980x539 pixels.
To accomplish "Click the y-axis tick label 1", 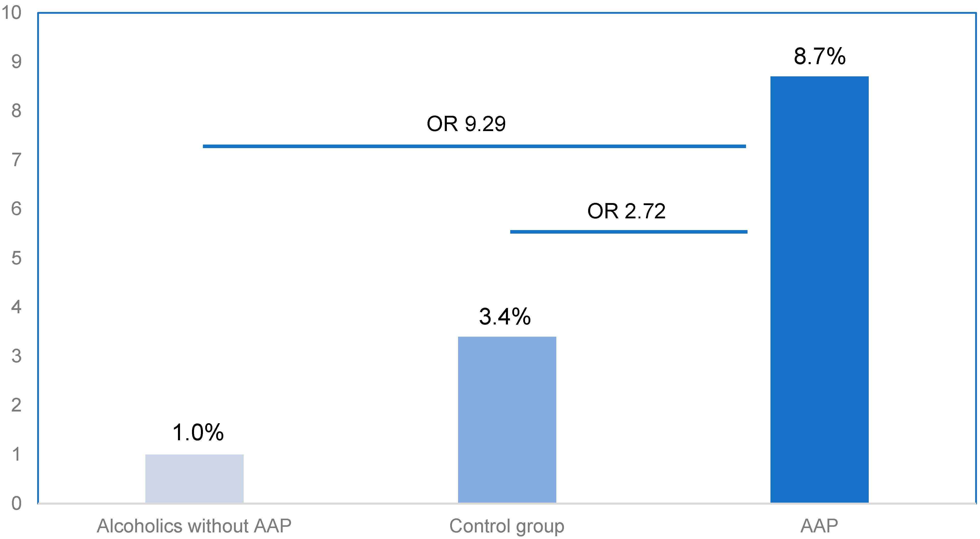I will coord(16,454).
